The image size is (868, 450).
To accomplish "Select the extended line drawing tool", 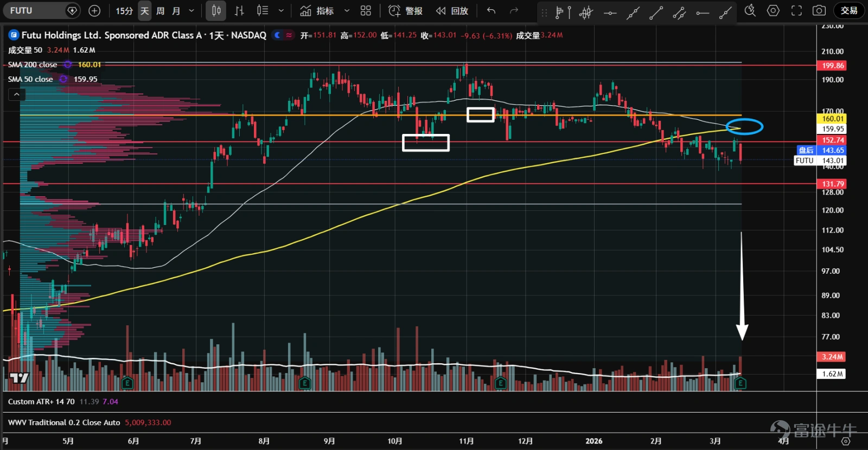I will pos(633,12).
